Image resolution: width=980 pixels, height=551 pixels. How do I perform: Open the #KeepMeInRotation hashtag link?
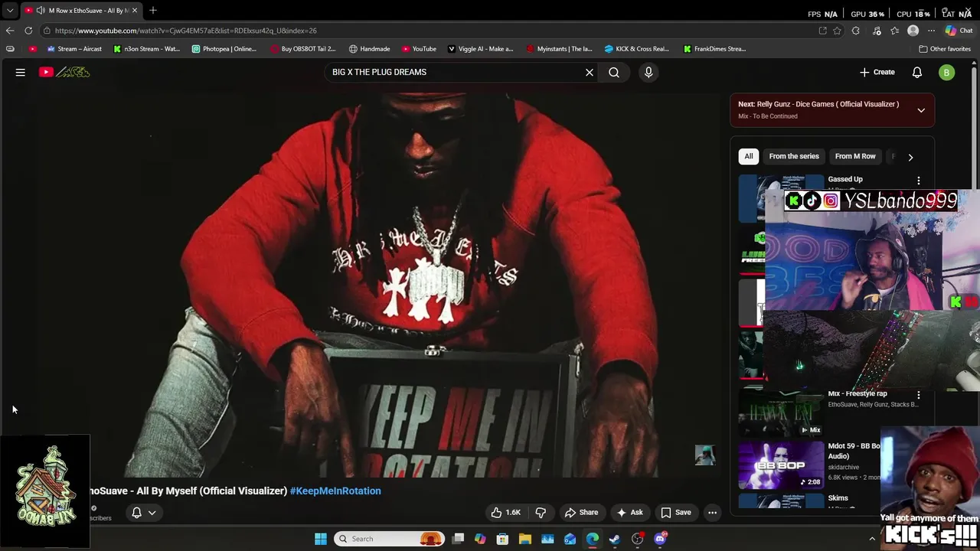coord(335,491)
